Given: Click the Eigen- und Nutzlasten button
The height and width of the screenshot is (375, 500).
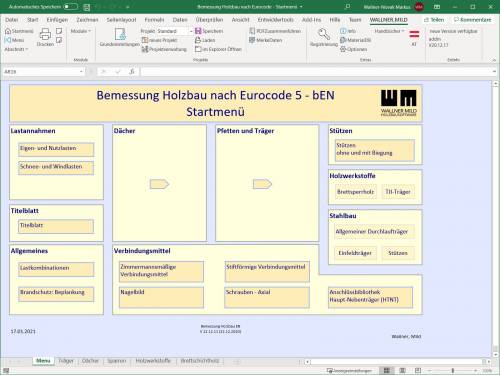Looking at the screenshot, I should click(x=56, y=149).
